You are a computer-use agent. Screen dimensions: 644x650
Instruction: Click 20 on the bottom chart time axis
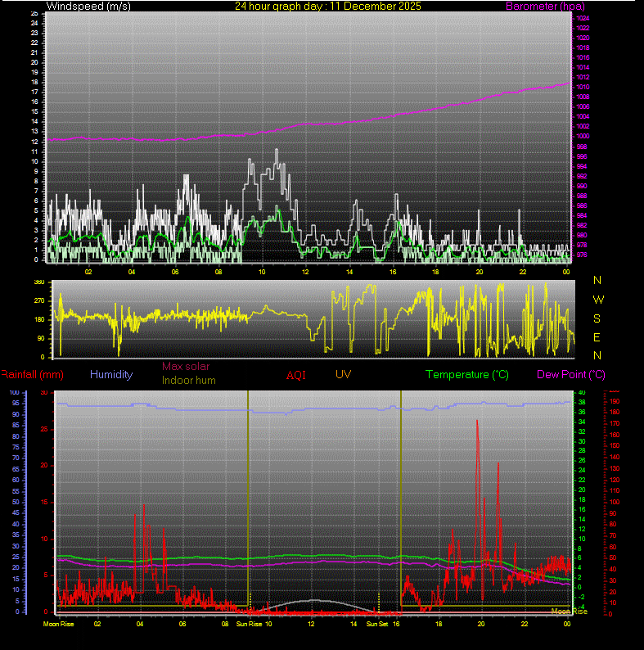coord(481,624)
